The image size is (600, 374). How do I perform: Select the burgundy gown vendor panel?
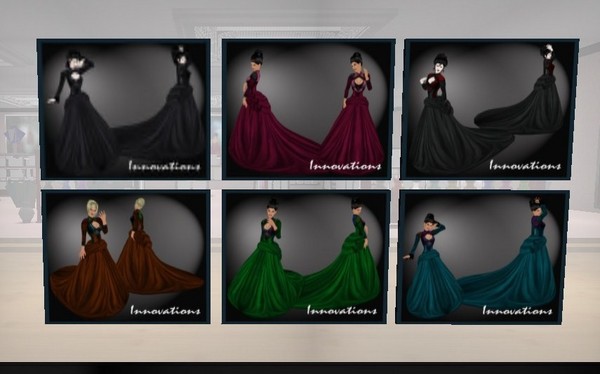pyautogui.click(x=308, y=109)
